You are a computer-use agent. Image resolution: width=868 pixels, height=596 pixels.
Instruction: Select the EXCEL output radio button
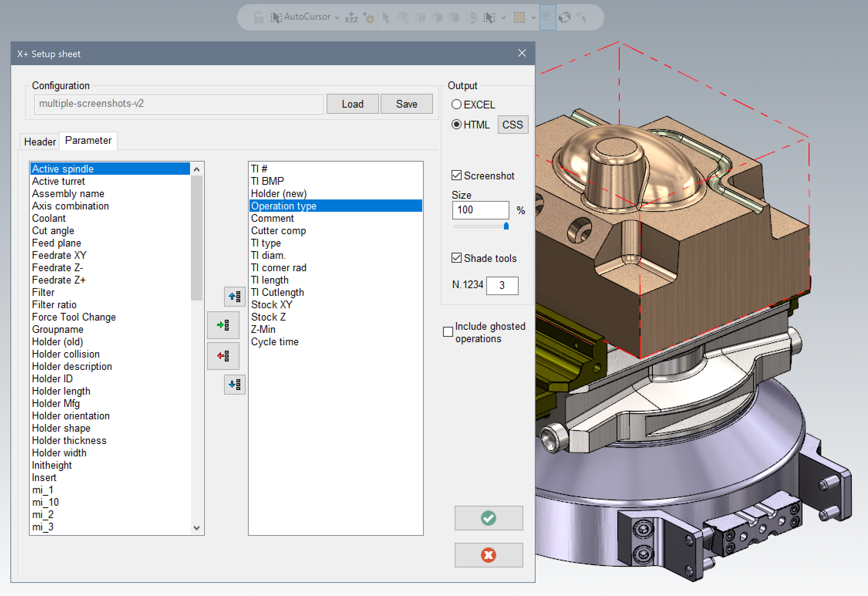[x=456, y=104]
